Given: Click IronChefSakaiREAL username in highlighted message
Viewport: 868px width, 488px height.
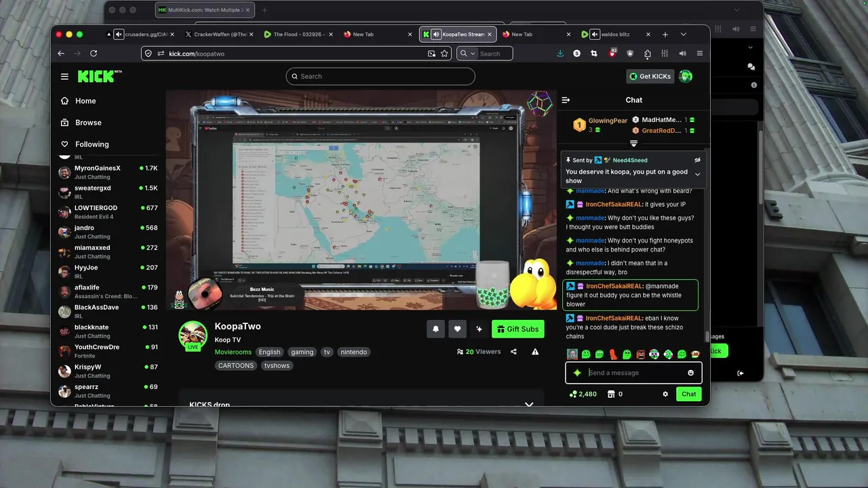Looking at the screenshot, I should tap(614, 287).
